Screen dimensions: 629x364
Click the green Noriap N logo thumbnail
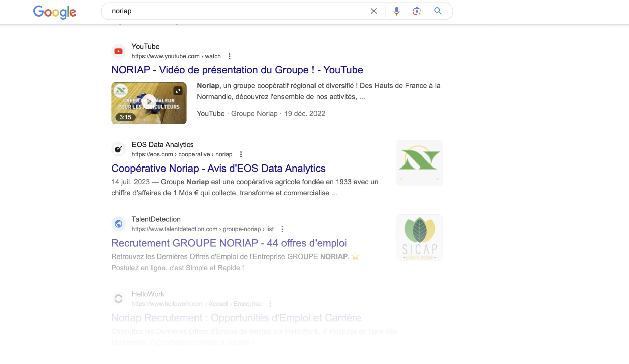point(419,163)
